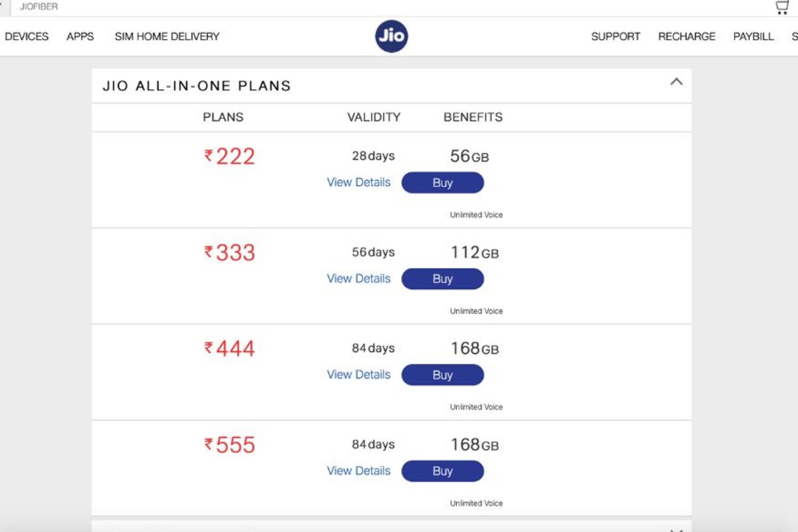Collapse the Jio All-In-One Plans section
Viewport: 798px width, 532px height.
pos(676,82)
